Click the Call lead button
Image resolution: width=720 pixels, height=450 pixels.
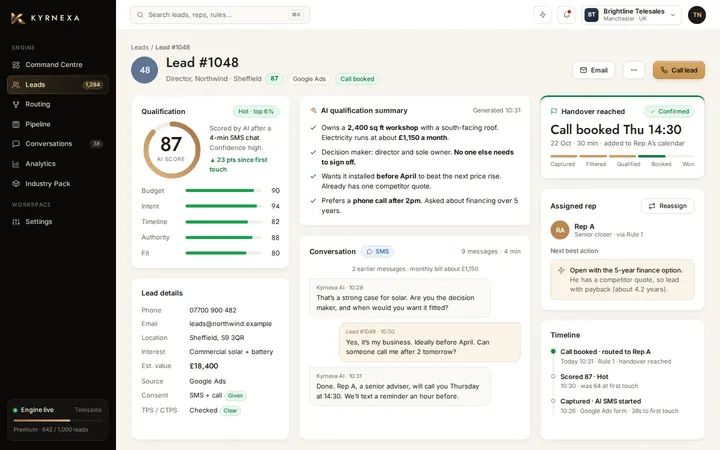coord(679,70)
